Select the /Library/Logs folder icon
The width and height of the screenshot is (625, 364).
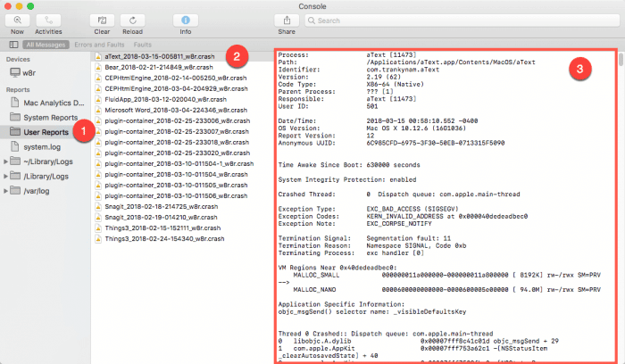(x=15, y=176)
